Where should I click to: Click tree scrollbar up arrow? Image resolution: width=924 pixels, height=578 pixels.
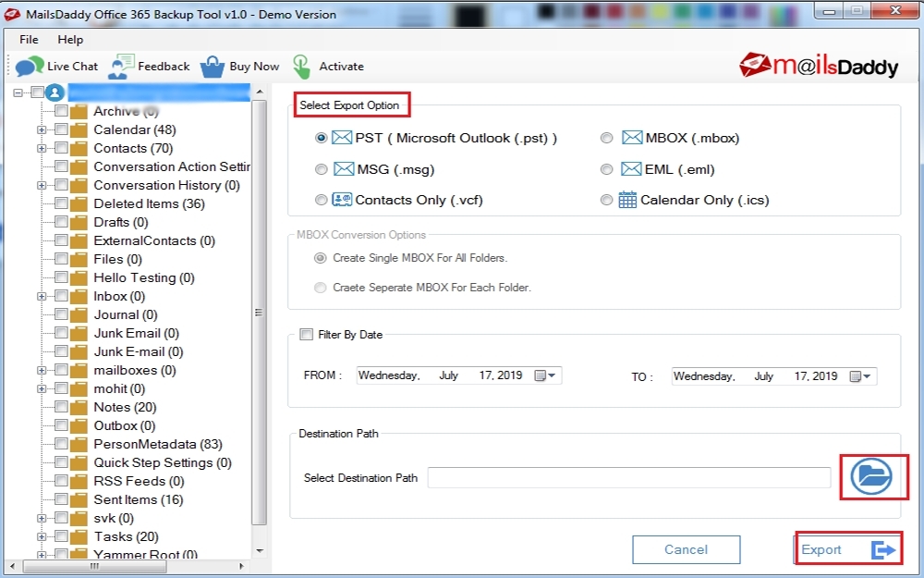pos(260,92)
